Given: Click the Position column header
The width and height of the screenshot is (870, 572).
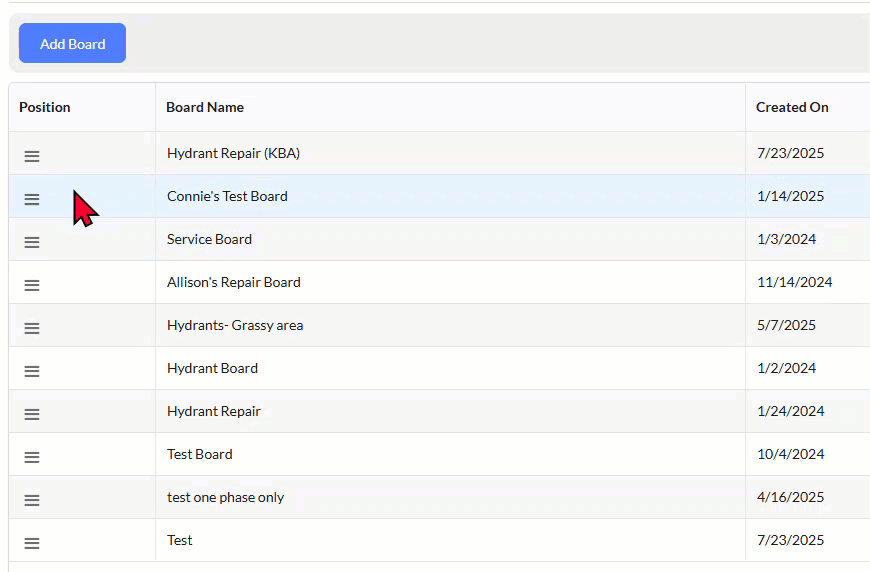Looking at the screenshot, I should click(44, 107).
